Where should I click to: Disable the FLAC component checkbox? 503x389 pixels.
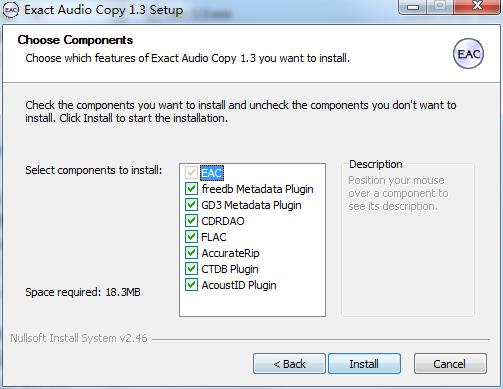191,237
